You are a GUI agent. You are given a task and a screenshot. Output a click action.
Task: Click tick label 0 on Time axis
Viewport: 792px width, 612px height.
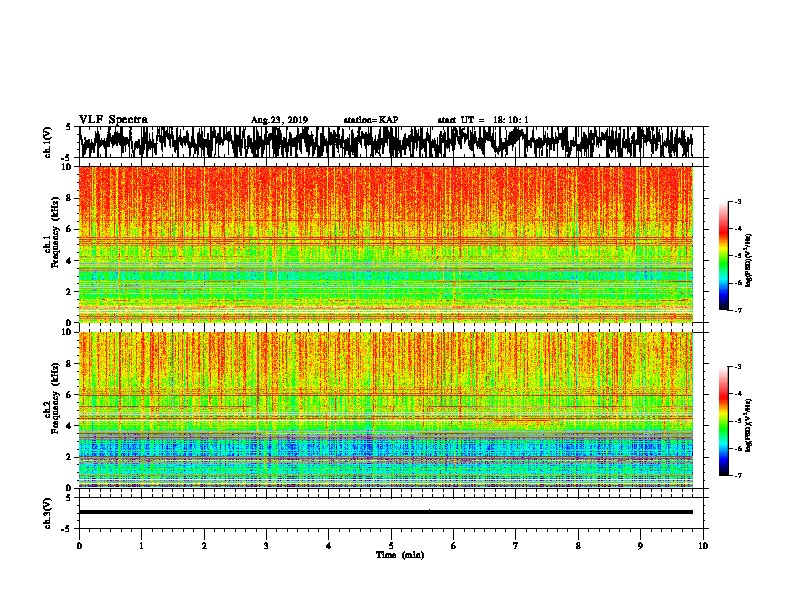coord(79,546)
